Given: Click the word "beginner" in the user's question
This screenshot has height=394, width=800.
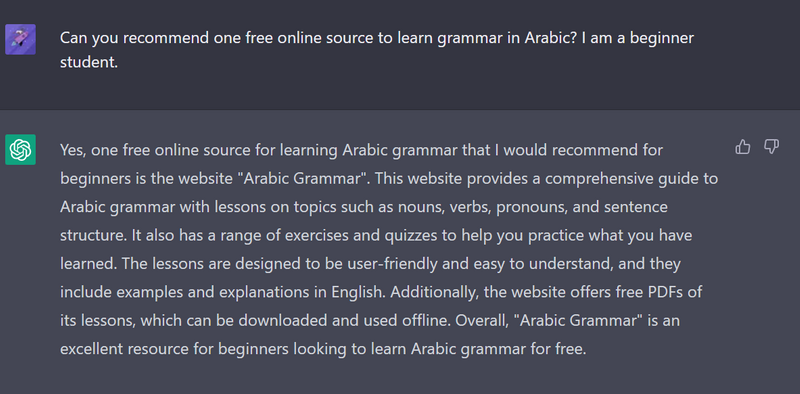Looking at the screenshot, I should 662,38.
